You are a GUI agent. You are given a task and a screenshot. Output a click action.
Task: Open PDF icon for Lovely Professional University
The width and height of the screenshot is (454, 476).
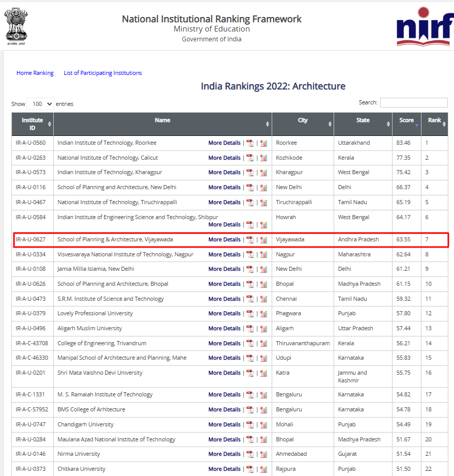(250, 314)
